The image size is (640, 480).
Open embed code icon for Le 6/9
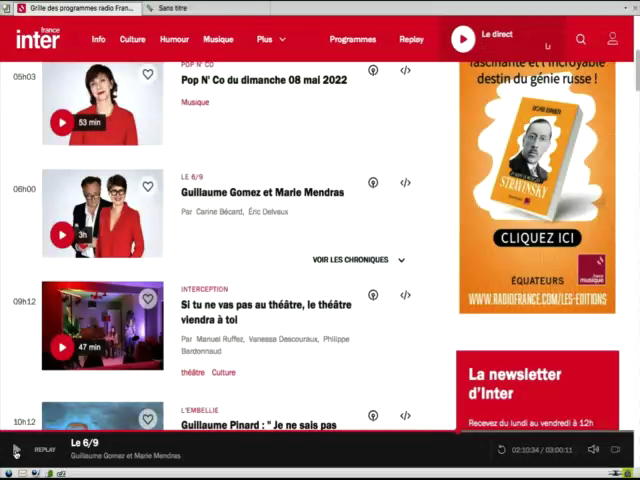(405, 182)
